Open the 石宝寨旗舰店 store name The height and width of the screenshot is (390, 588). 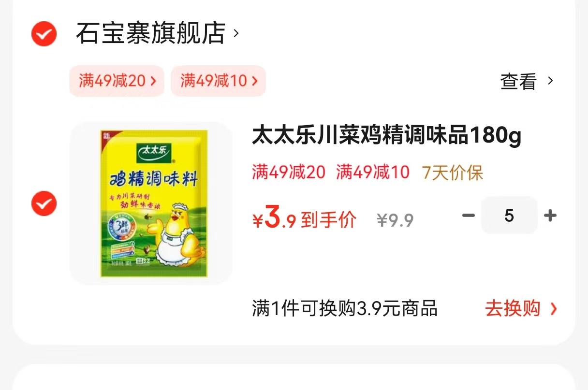click(x=150, y=33)
